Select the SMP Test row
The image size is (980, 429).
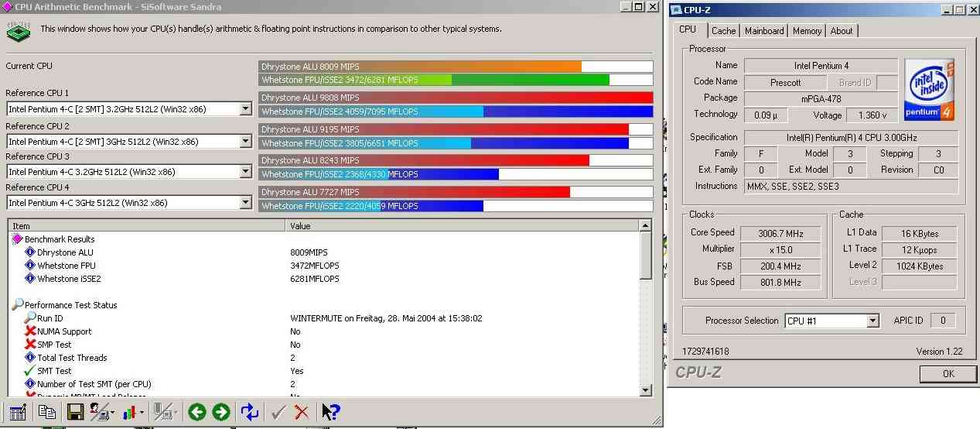[x=323, y=345]
